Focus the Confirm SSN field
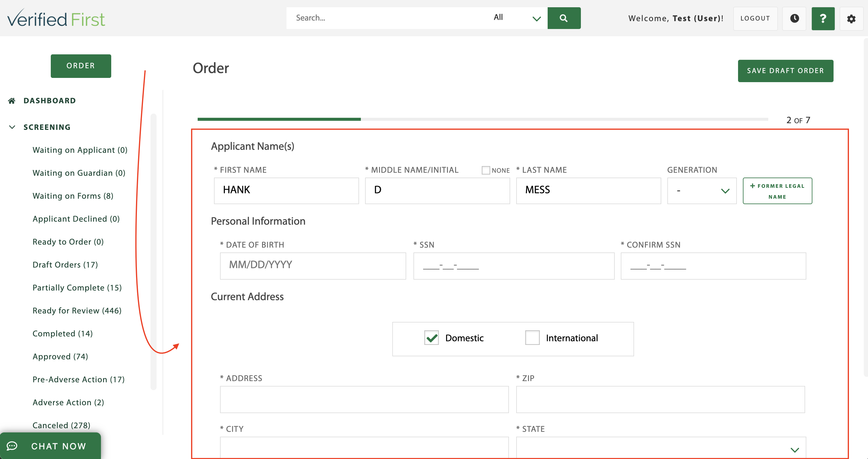Viewport: 868px width, 459px height. click(713, 266)
